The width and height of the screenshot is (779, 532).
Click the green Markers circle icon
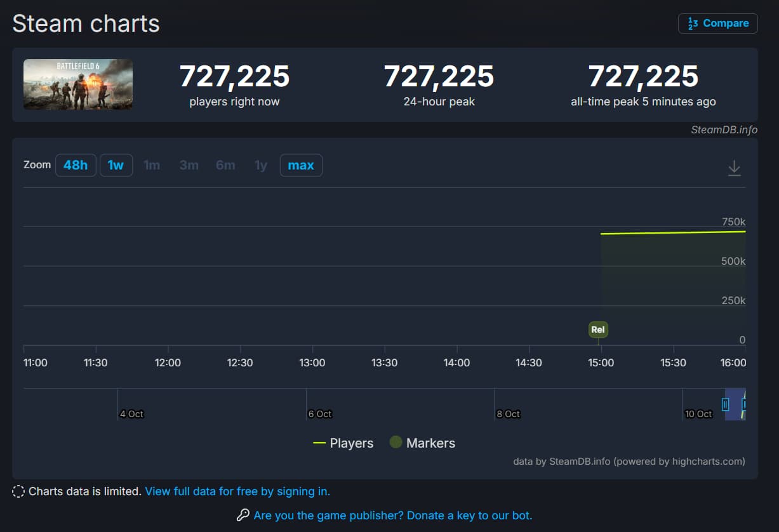click(396, 442)
